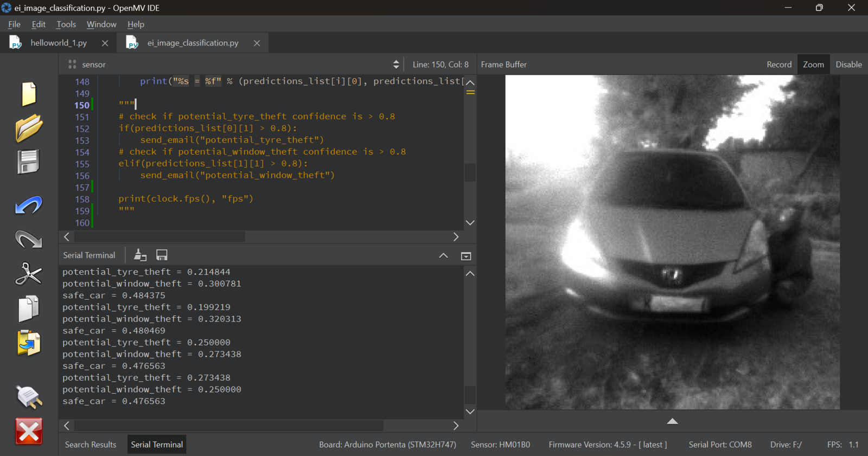Toggle Zoom in the Frame Buffer
Screen dimensions: 868x456
pyautogui.click(x=813, y=65)
